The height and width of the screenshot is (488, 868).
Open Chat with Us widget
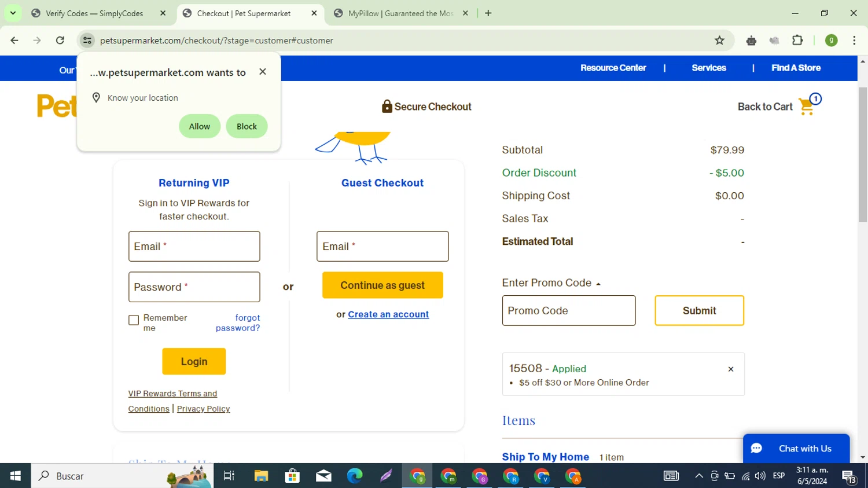coord(796,449)
